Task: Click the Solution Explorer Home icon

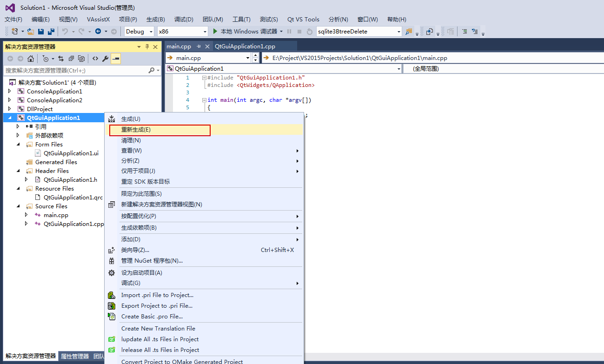Action: coord(30,59)
